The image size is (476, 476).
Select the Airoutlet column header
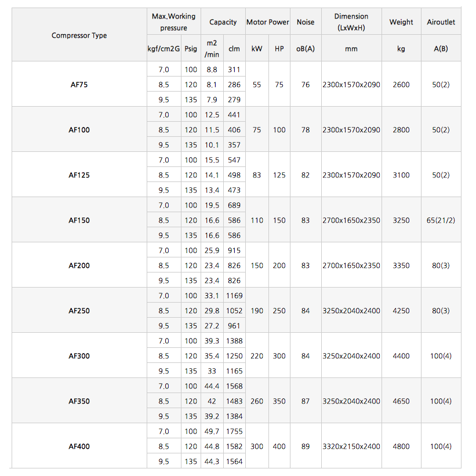(441, 22)
